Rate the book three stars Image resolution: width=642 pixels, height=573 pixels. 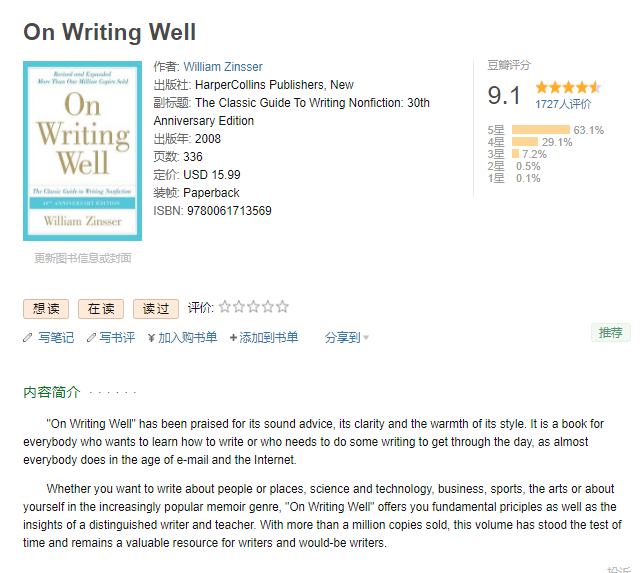[254, 307]
